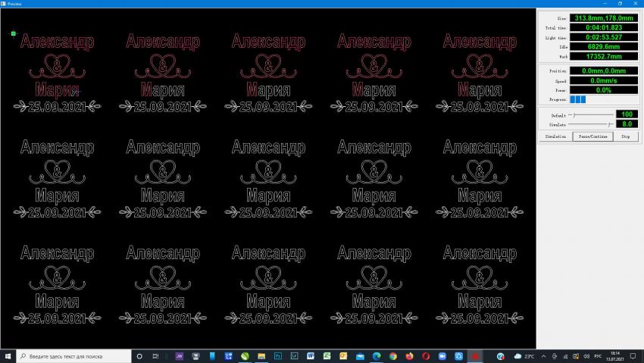
Task: Open Lightroom from the taskbar
Action: point(295,355)
